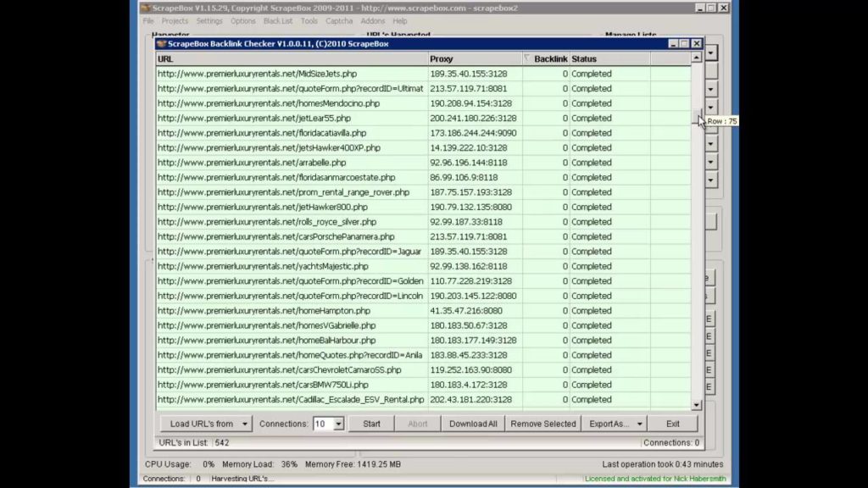
Task: Expand the Connections combo box arrow
Action: pos(338,424)
